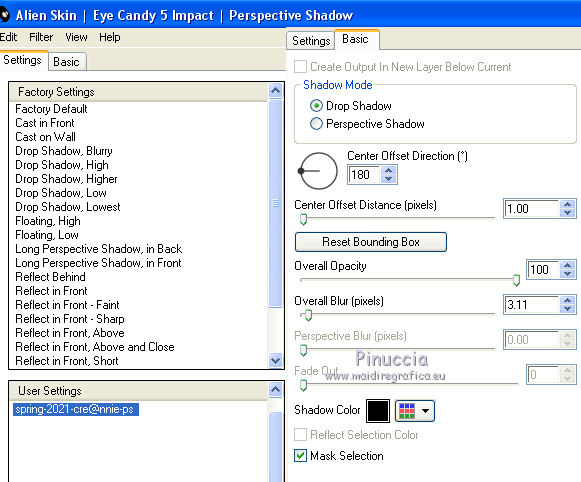Open the View menu
581x482 pixels.
click(x=76, y=37)
